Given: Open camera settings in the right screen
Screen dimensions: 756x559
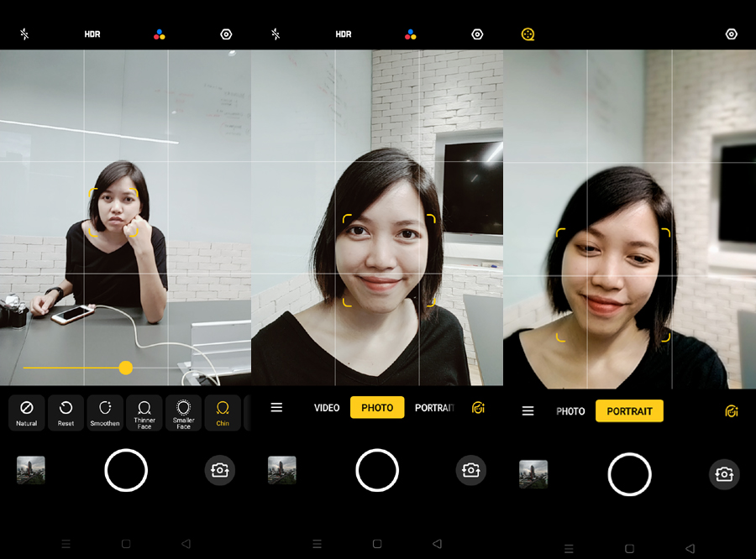Looking at the screenshot, I should 731,34.
